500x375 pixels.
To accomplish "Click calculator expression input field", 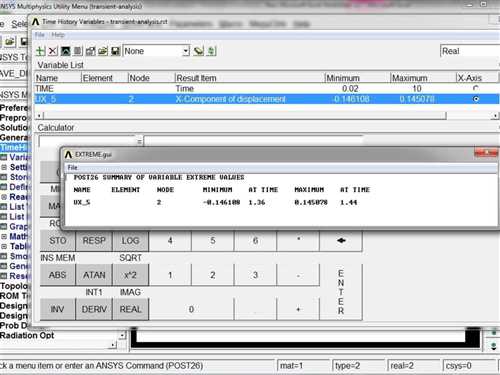I will (253, 141).
